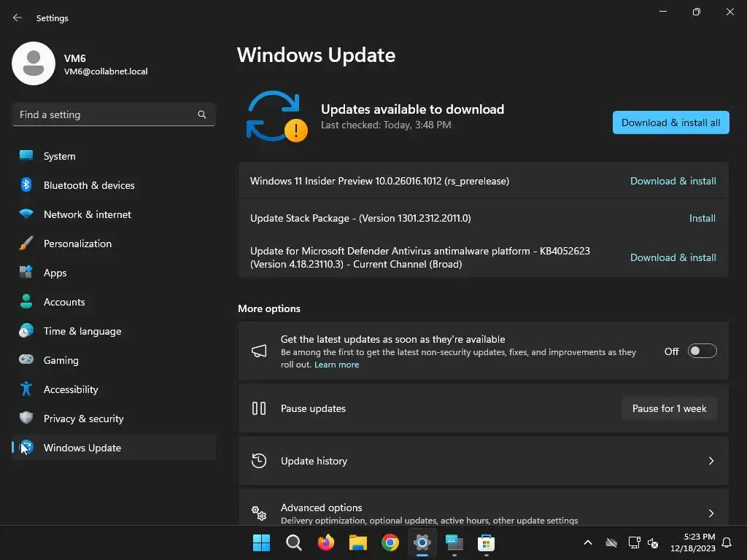The image size is (747, 560).
Task: Open Network & internet settings category
Action: coord(114,214)
